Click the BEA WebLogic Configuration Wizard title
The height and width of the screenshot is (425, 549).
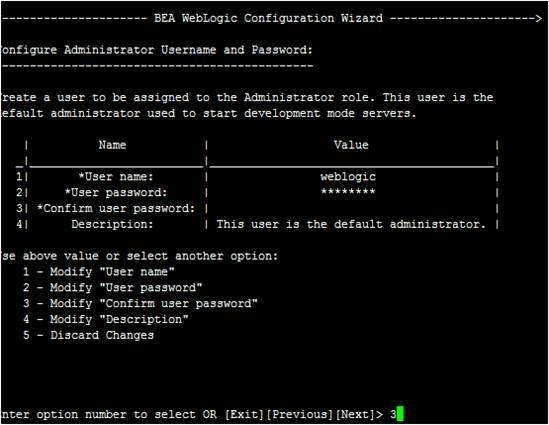tap(269, 18)
